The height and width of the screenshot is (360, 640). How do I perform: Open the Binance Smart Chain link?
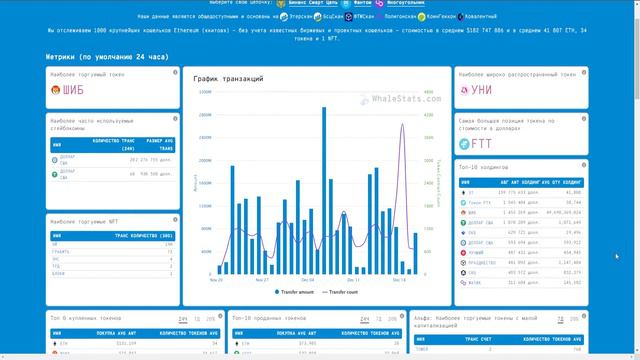tap(313, 2)
